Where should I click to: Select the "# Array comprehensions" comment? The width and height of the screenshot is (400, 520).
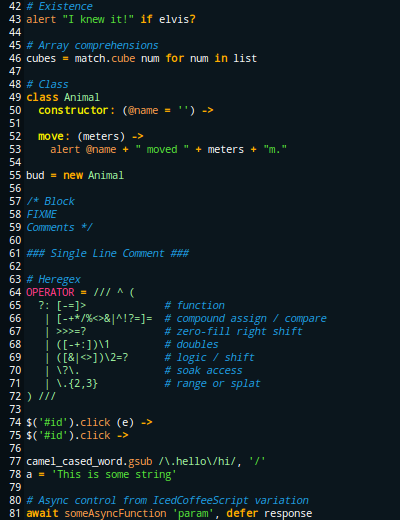click(x=92, y=45)
